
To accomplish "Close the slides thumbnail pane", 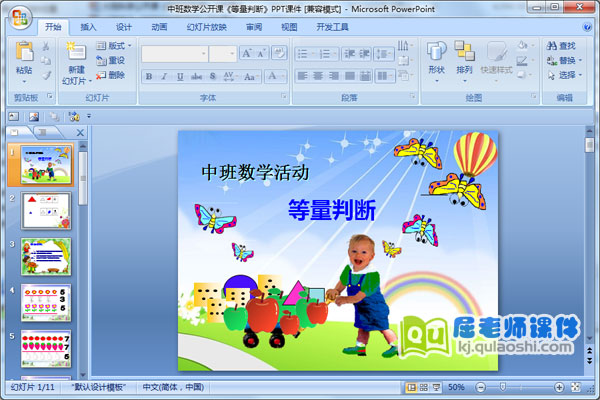I will click(x=80, y=133).
